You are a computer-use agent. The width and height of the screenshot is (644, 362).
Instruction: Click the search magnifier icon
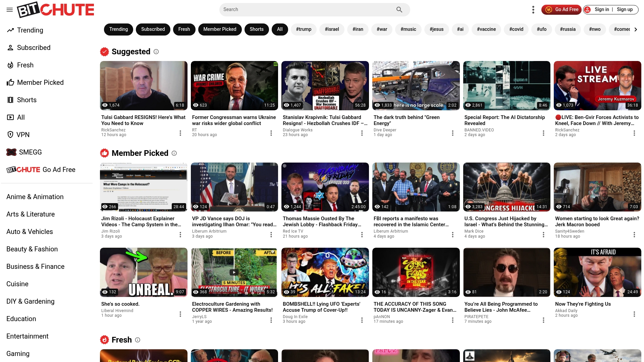(x=399, y=10)
